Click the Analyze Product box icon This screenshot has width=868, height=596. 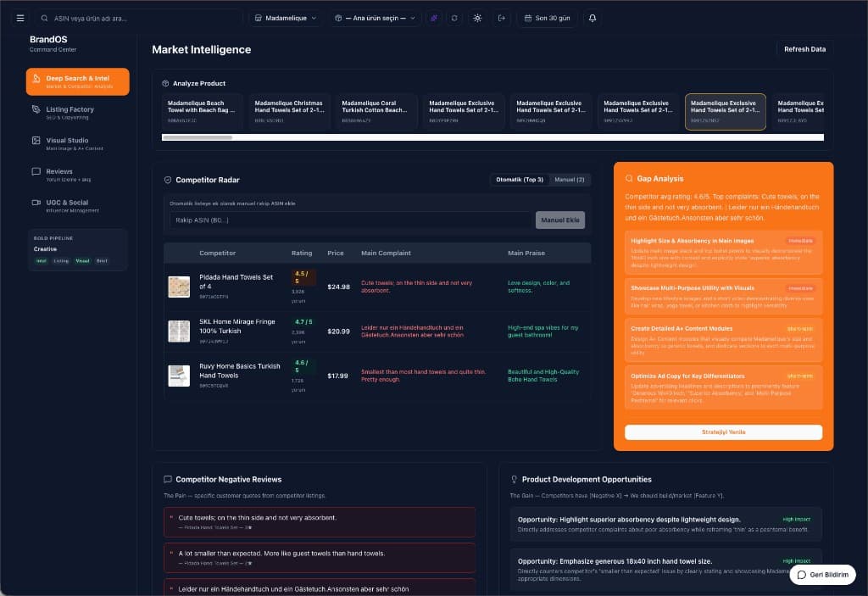pyautogui.click(x=165, y=84)
